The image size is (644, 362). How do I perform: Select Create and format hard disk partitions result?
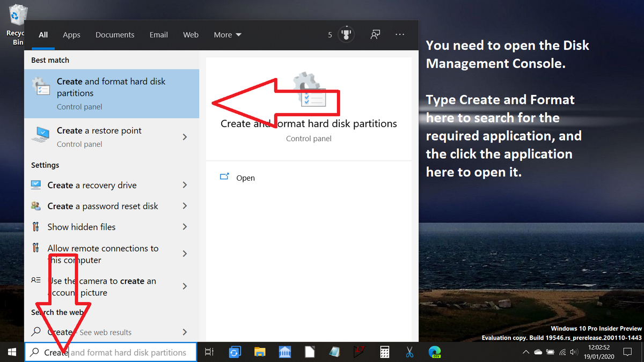(111, 93)
